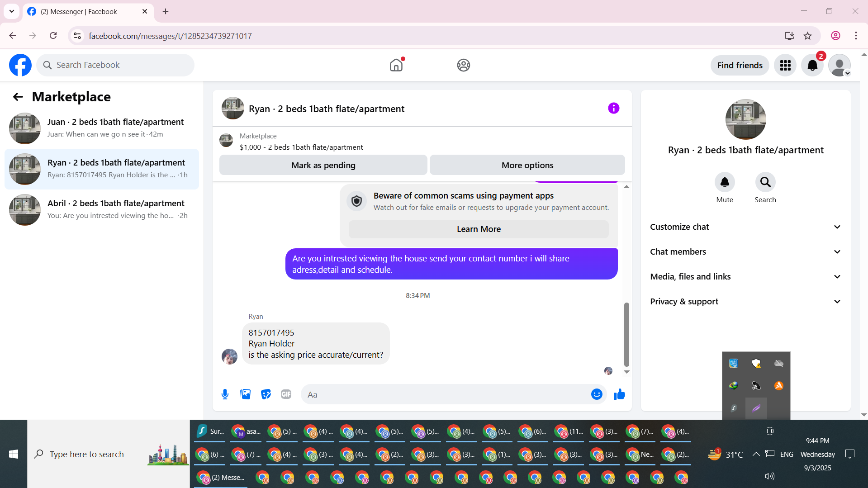This screenshot has height=488, width=868.
Task: Open the account profile avatar menu
Action: point(840,65)
